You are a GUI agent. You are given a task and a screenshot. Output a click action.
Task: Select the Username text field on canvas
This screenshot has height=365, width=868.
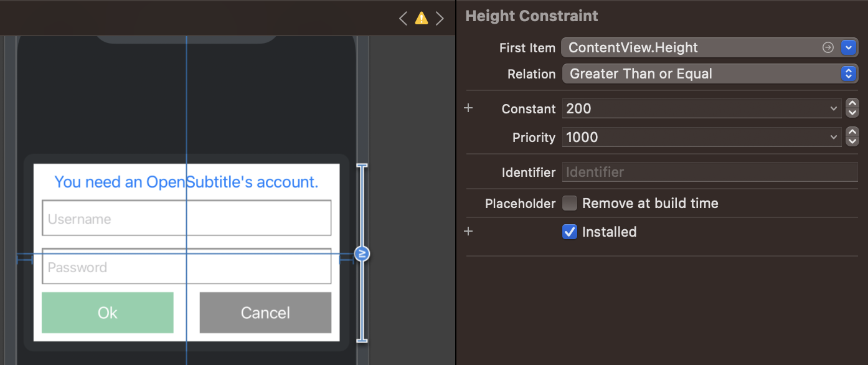186,218
